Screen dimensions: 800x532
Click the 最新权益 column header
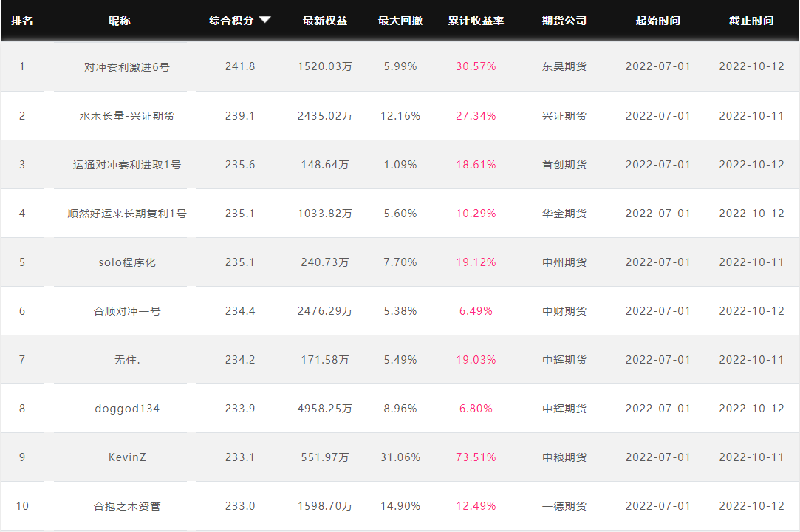(x=325, y=21)
